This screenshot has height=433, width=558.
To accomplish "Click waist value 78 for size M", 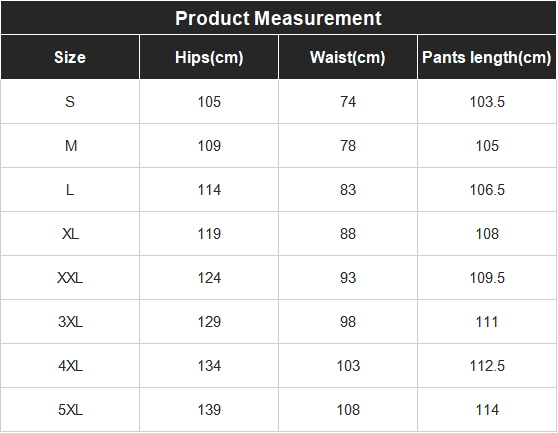I will [348, 146].
